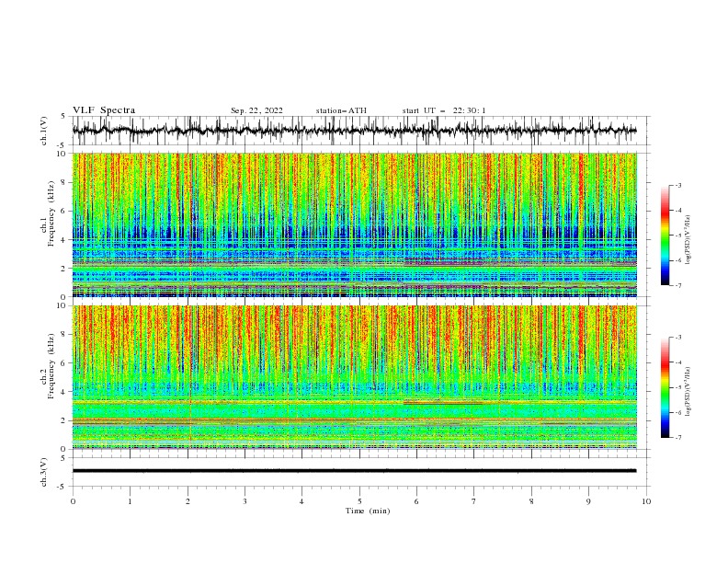Click the ch.2 frequency spectrogram

click(355, 377)
